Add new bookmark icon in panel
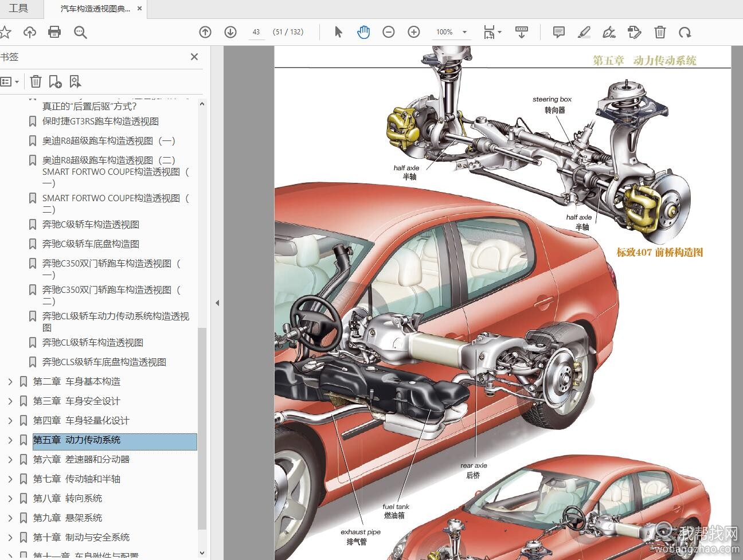Viewport: 743px width, 560px height. 56,81
